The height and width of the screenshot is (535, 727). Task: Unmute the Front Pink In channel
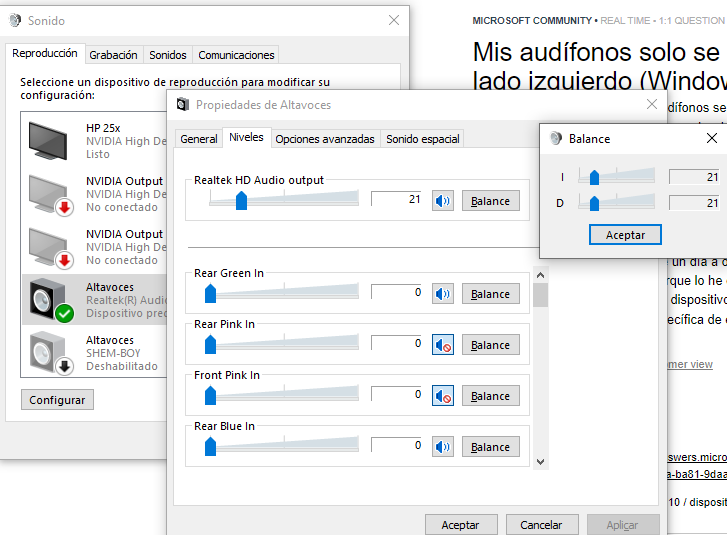tap(443, 395)
